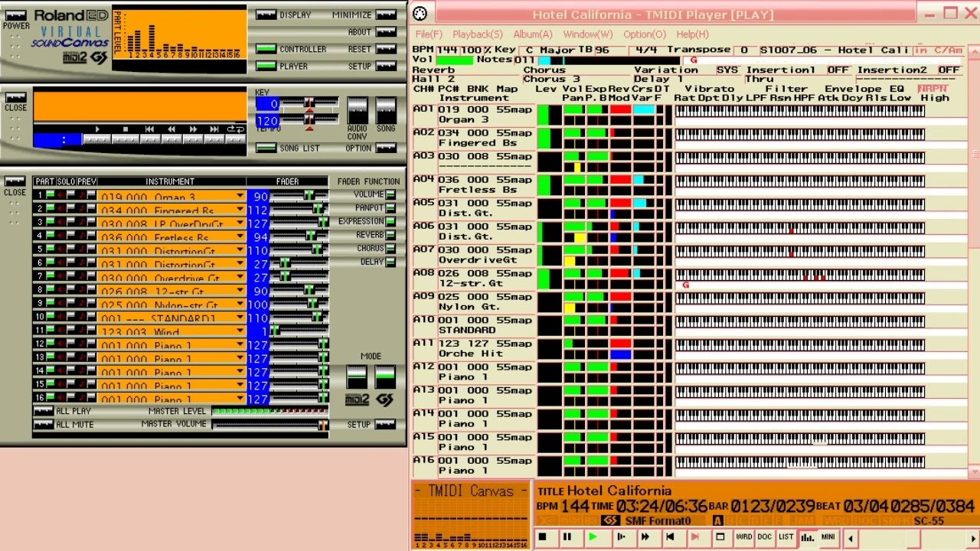Open the LIST playlist window

click(786, 537)
